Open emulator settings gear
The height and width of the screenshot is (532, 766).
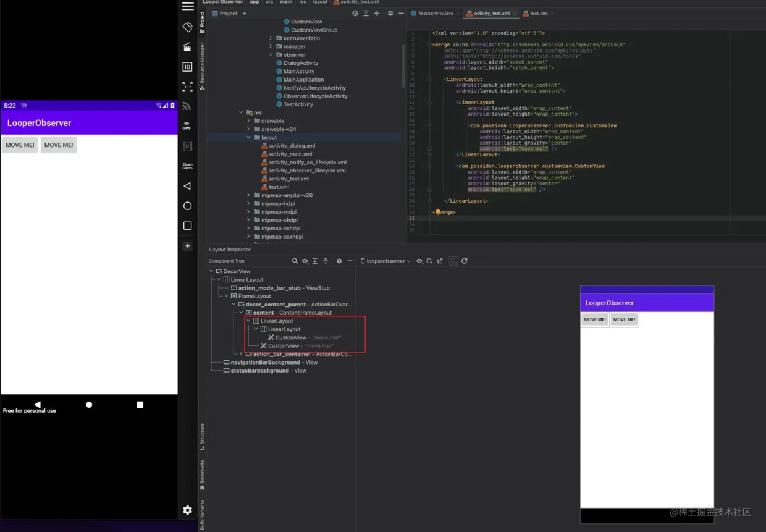pyautogui.click(x=188, y=510)
